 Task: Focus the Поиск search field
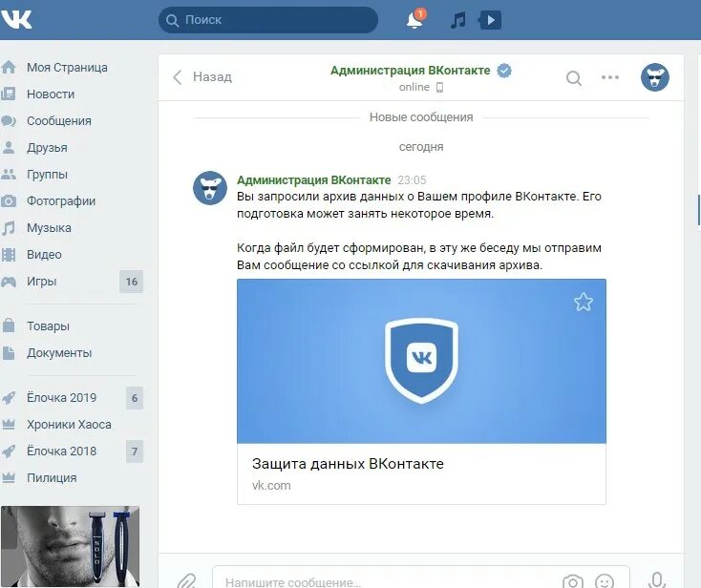[x=268, y=20]
